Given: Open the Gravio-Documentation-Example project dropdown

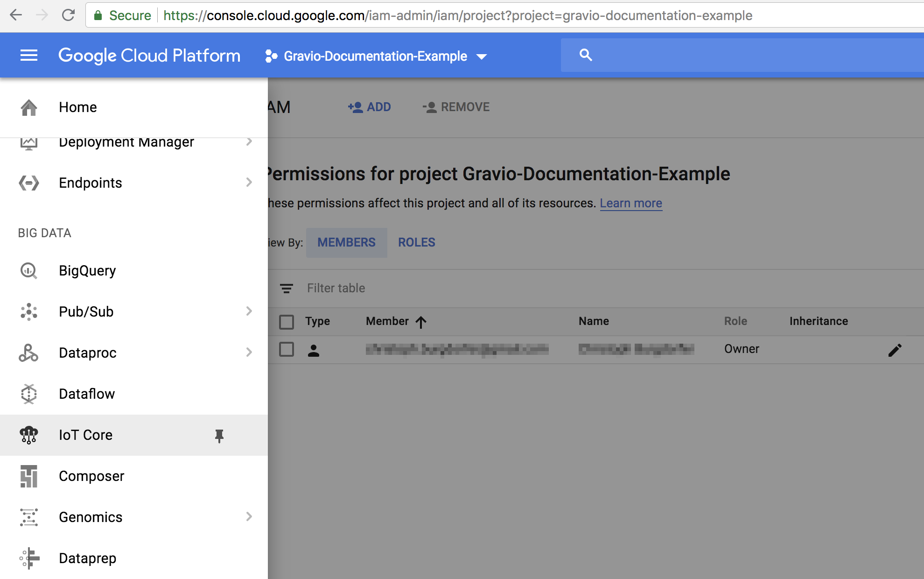Looking at the screenshot, I should click(x=376, y=56).
